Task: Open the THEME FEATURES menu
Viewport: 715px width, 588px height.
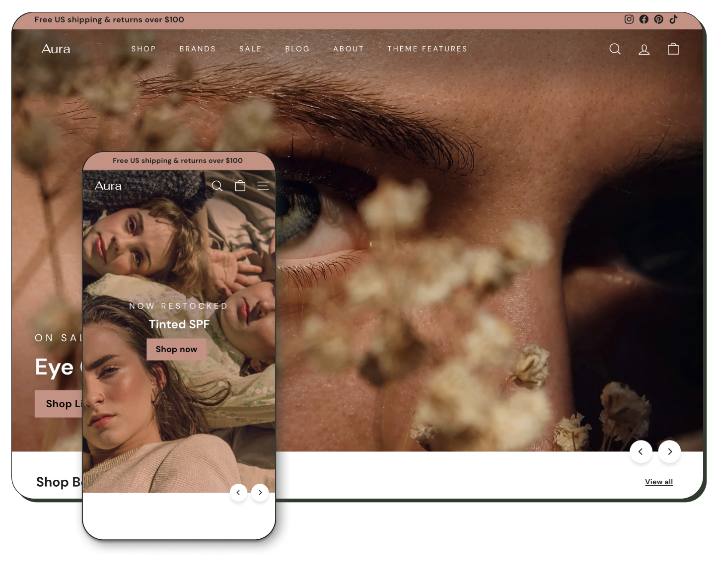Action: 427,49
